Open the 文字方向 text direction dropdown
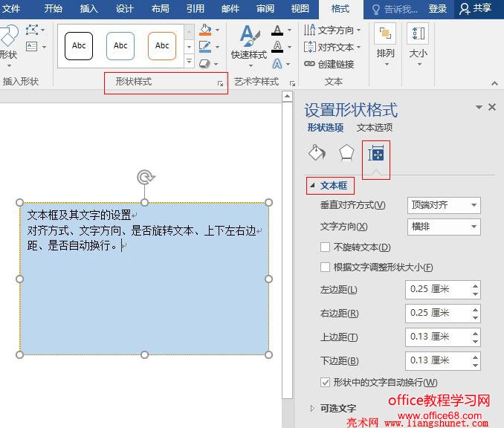504x428 pixels. (333, 30)
